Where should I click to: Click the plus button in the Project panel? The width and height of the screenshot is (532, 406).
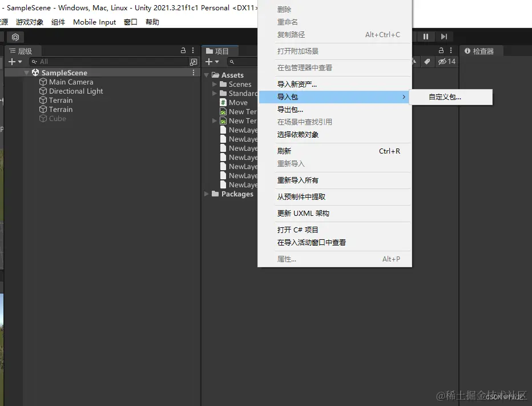[209, 62]
